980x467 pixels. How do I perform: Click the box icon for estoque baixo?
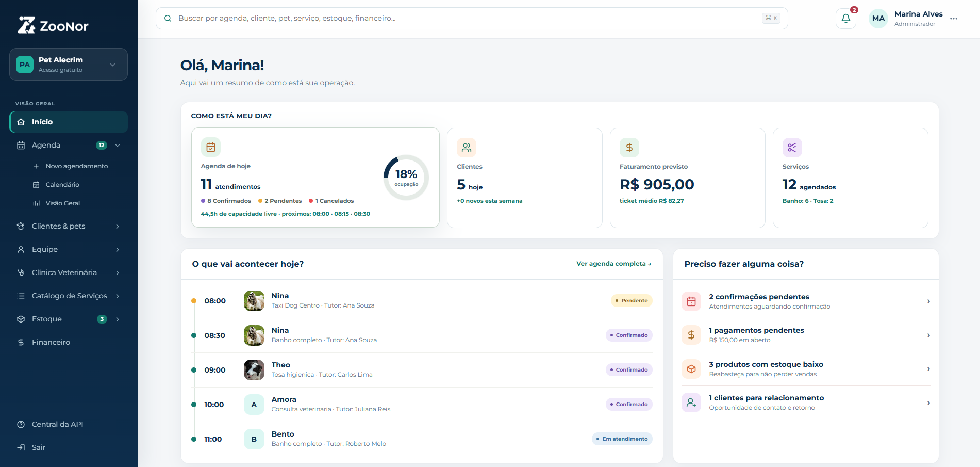[691, 369]
